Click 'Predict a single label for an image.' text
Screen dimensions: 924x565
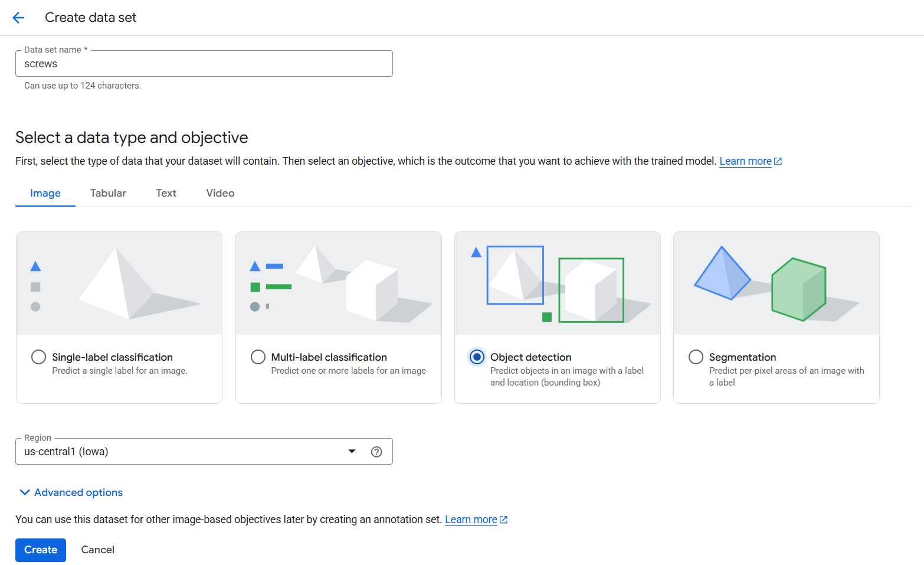click(120, 371)
